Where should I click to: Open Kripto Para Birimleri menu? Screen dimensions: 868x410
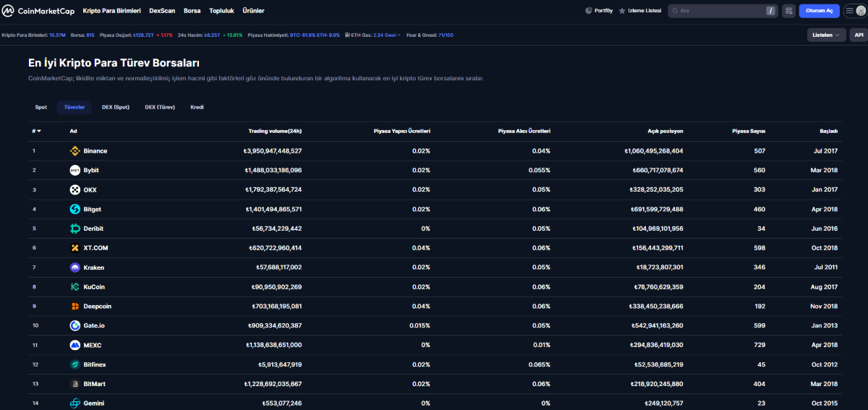pyautogui.click(x=112, y=11)
